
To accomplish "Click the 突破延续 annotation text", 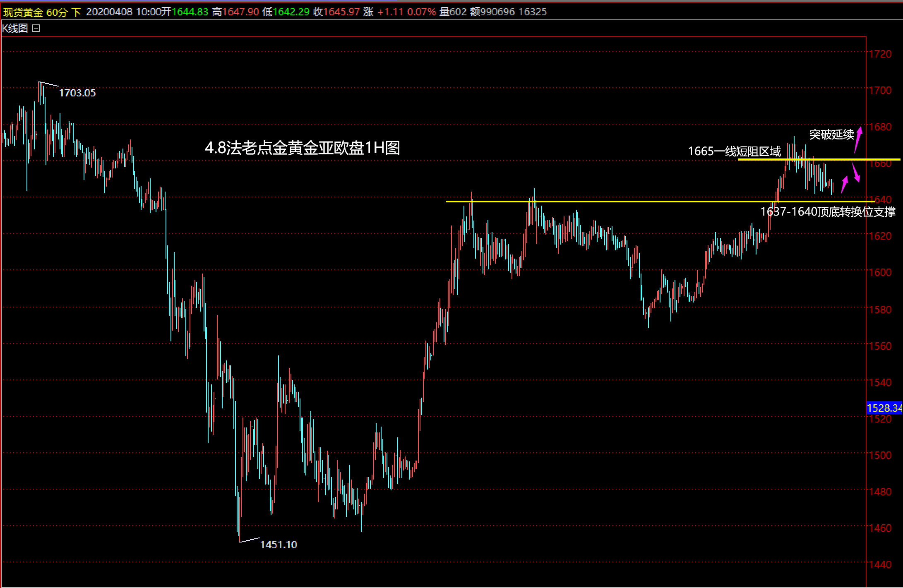I will [x=831, y=134].
